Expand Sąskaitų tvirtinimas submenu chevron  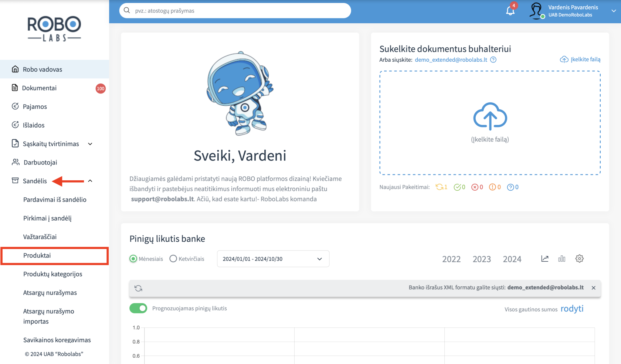90,144
